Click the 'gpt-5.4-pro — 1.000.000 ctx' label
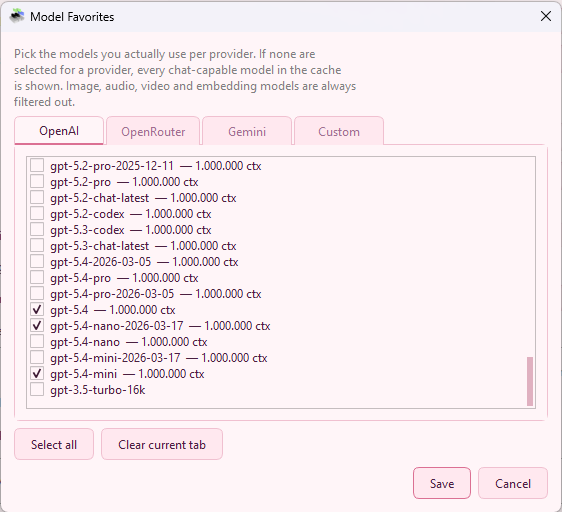This screenshot has height=512, width=562. point(124,278)
